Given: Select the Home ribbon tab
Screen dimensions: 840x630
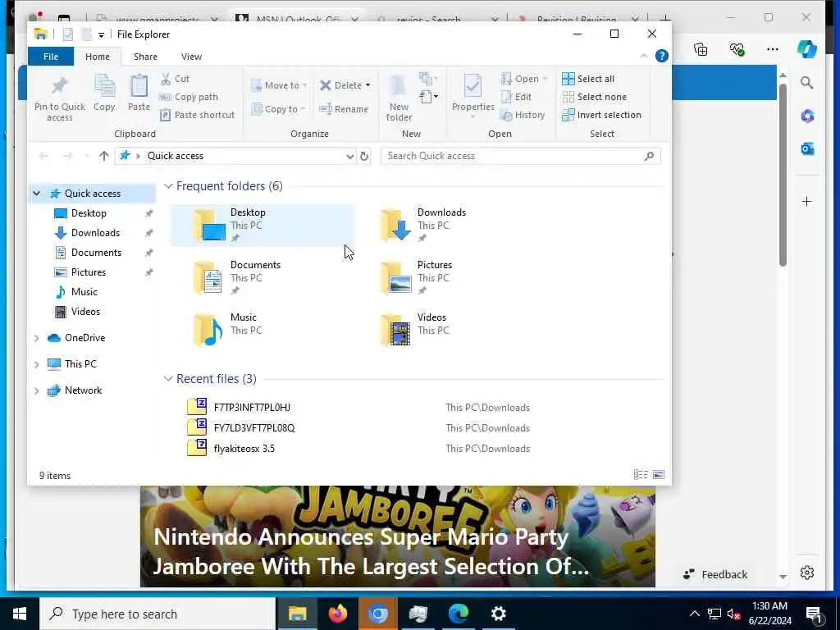Looking at the screenshot, I should (98, 57).
